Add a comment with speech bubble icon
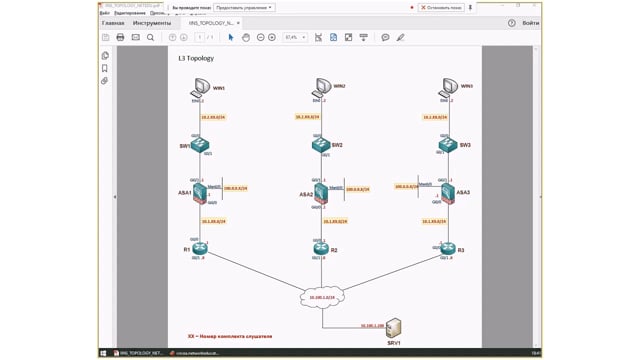This screenshot has height=360, width=640. coord(385,38)
